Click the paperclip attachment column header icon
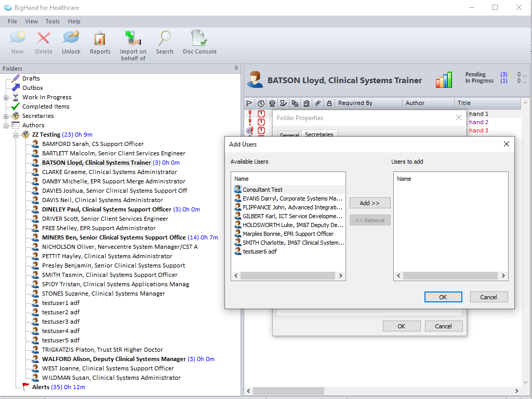The height and width of the screenshot is (399, 532). [x=318, y=103]
